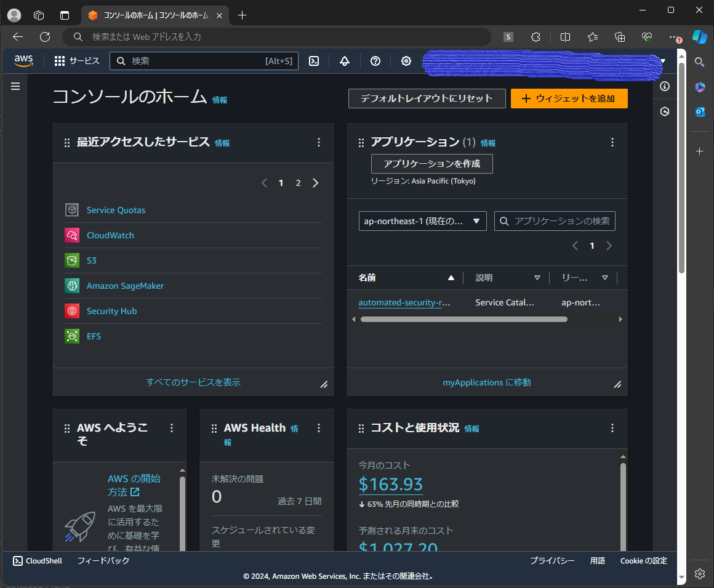The height and width of the screenshot is (588, 714).
Task: Open Outlook in the Edge sidebar
Action: click(700, 111)
